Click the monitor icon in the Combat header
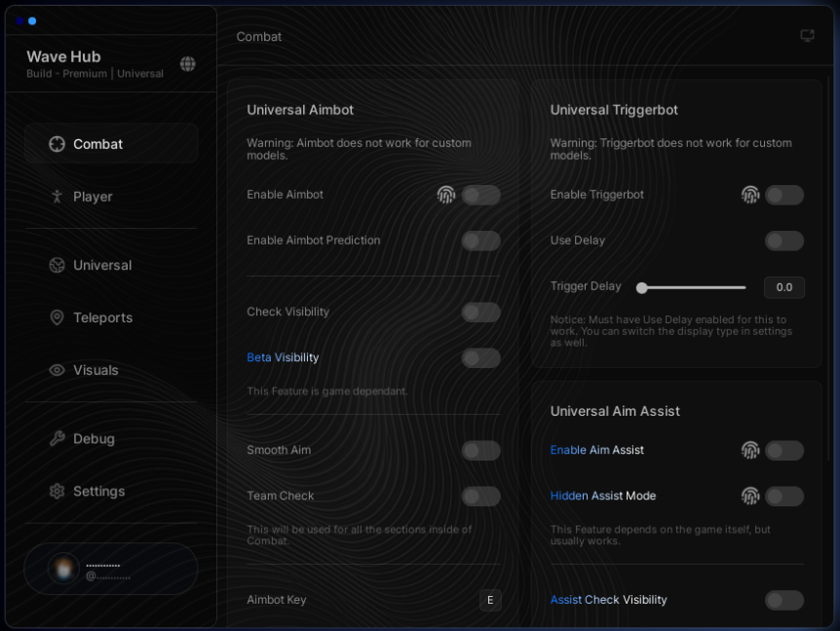 click(807, 35)
